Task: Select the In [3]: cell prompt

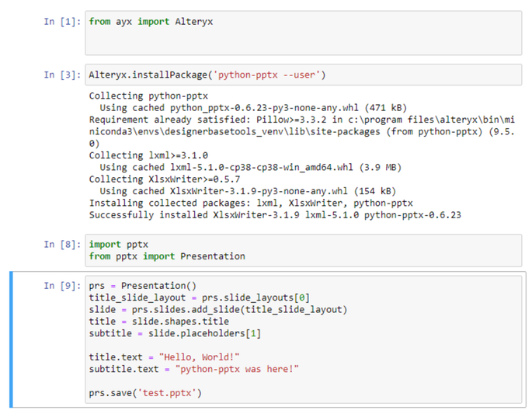Action: pos(62,75)
